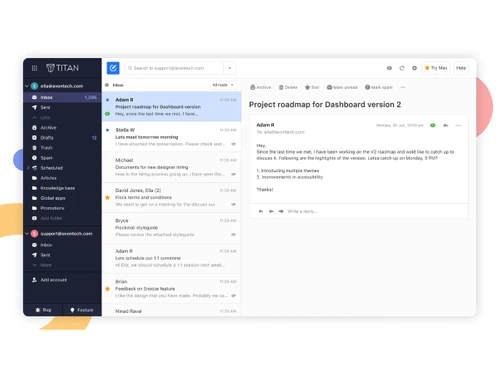This screenshot has height=375, width=500.
Task: Open the Global apps folder
Action: pyautogui.click(x=62, y=198)
